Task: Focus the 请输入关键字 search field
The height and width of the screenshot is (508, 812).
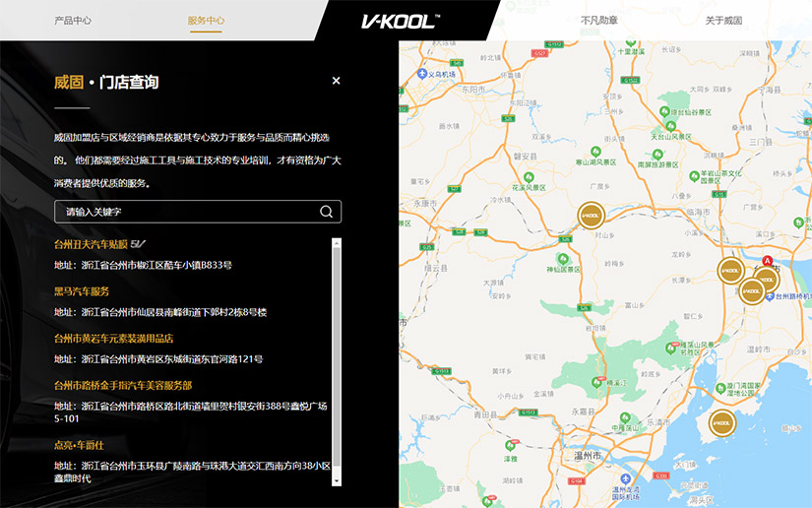Action: click(187, 212)
